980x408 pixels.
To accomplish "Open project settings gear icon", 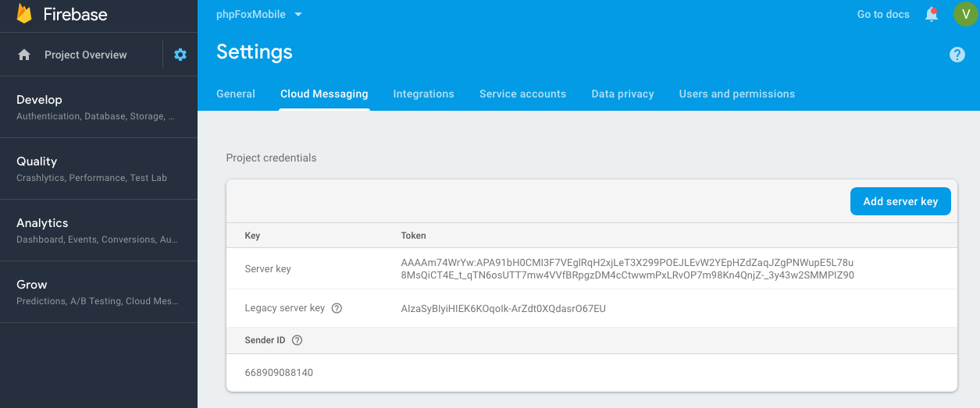I will 180,55.
